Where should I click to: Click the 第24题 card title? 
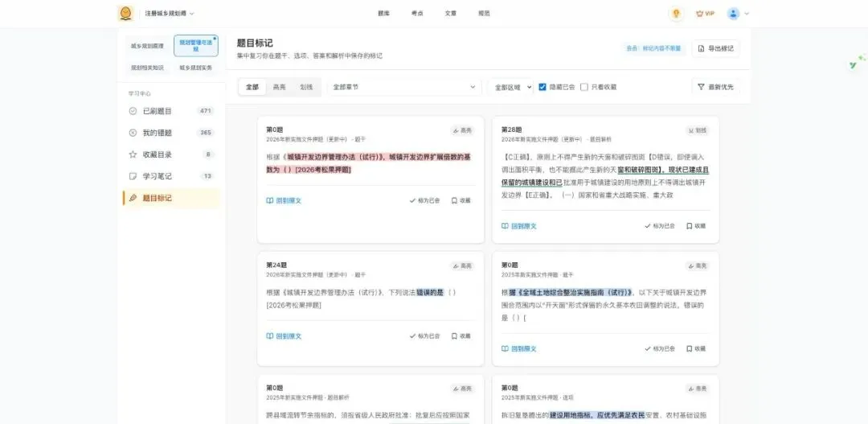tap(276, 266)
